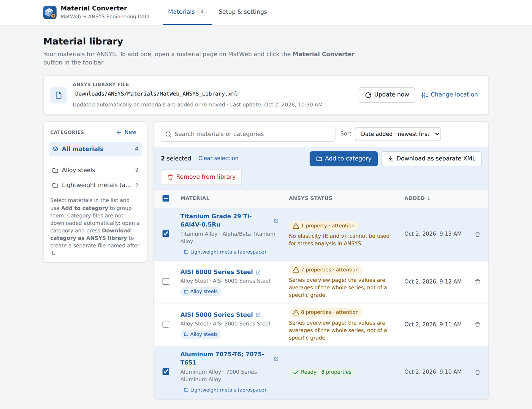Click the ANSYS library file document icon
532x409 pixels.
point(59,95)
